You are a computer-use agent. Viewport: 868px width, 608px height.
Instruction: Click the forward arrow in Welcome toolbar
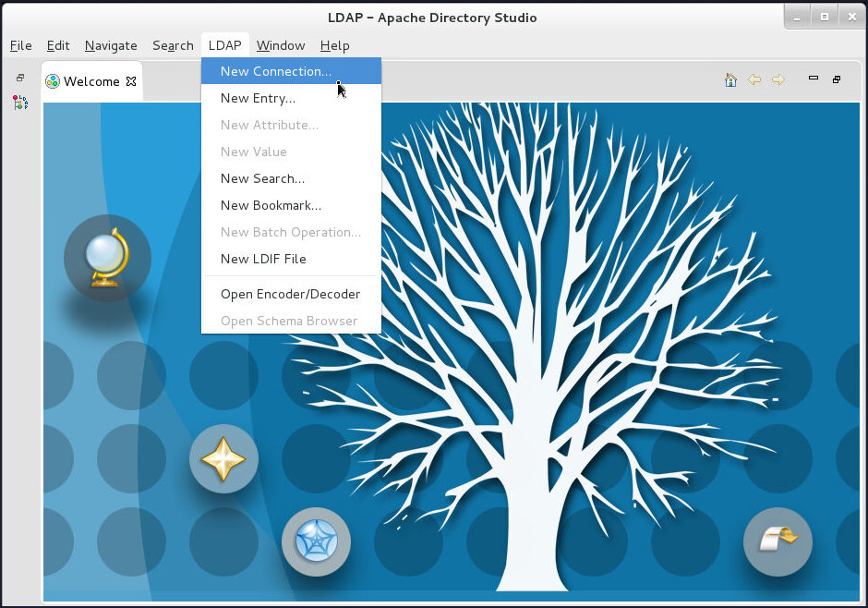[x=778, y=80]
